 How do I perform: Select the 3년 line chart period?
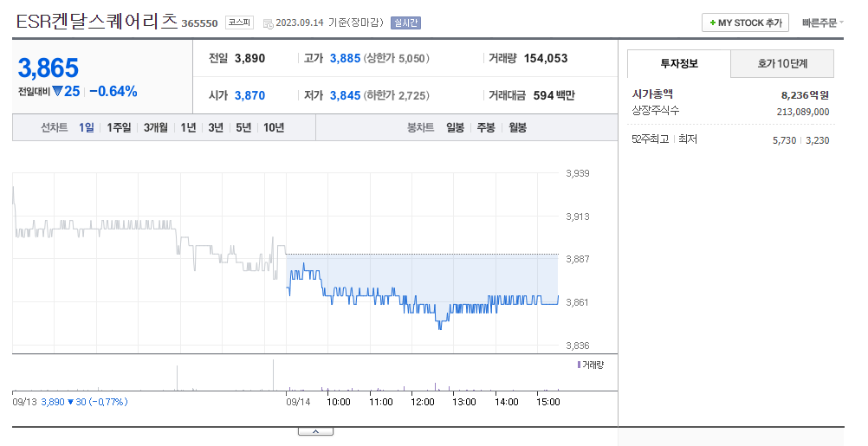216,128
